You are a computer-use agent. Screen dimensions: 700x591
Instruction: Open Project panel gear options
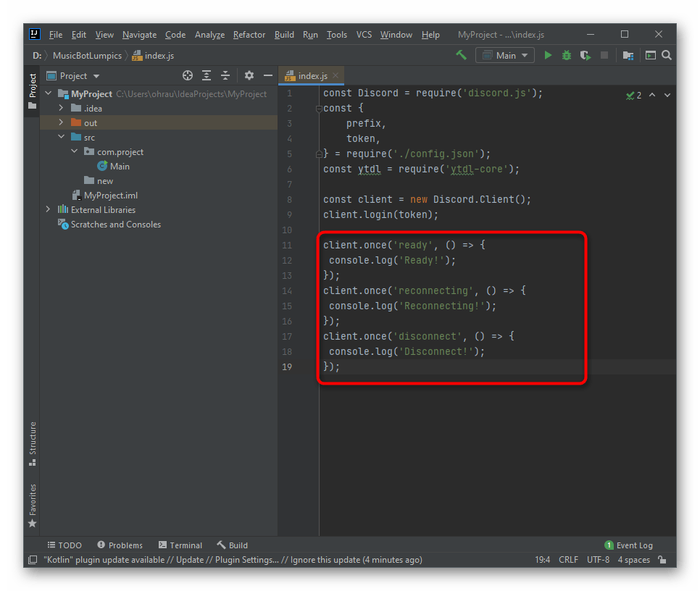(249, 75)
